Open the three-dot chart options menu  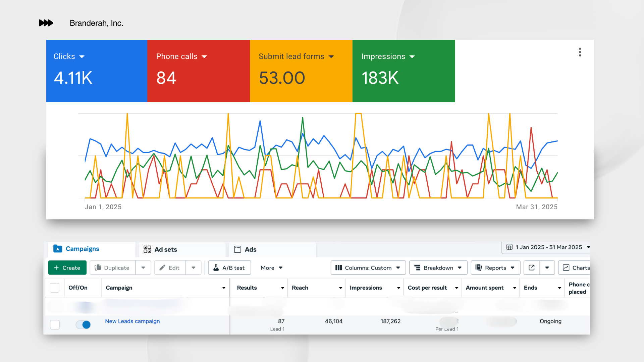pos(580,52)
